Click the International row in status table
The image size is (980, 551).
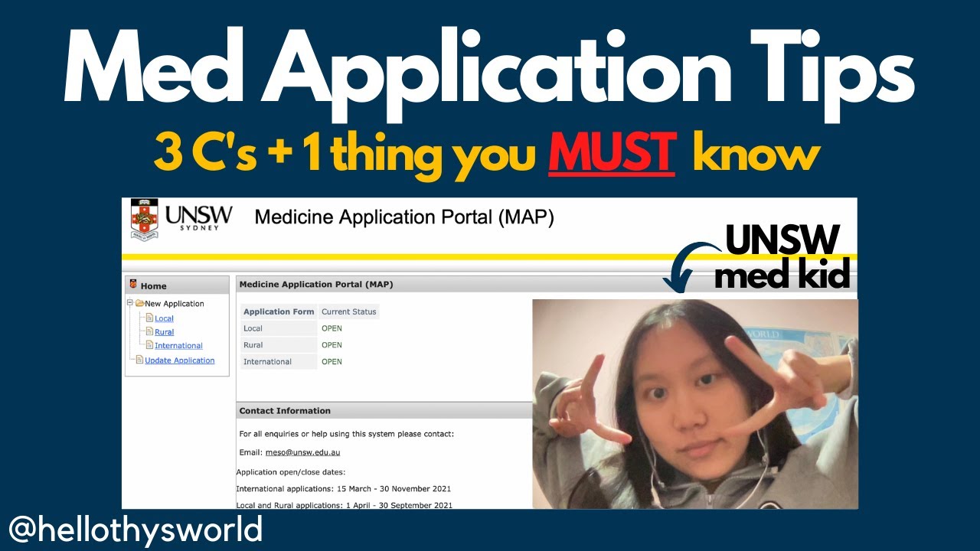[x=309, y=361]
